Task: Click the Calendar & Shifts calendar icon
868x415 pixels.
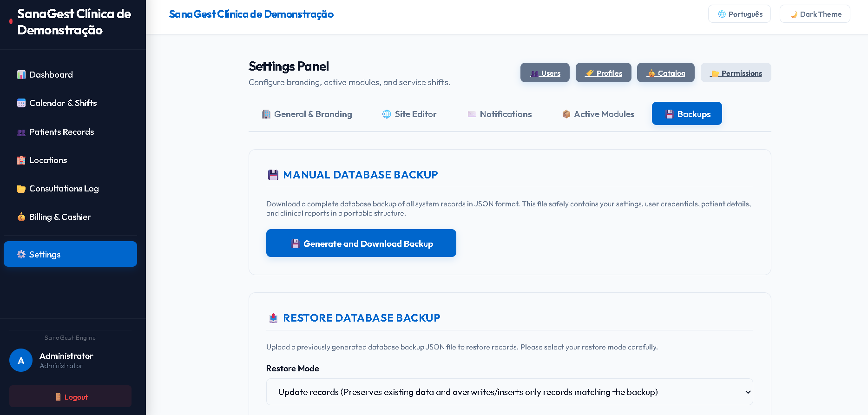Action: tap(21, 103)
